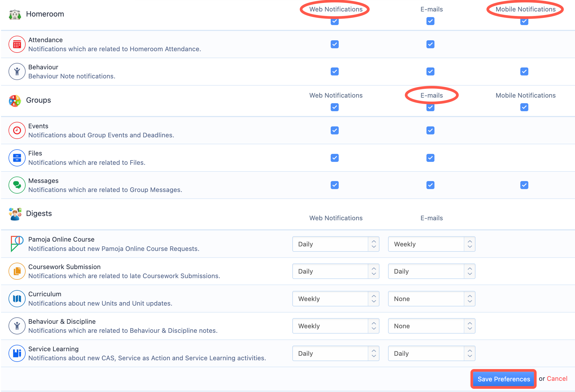Disable Files e-mails checkbox

coord(430,158)
